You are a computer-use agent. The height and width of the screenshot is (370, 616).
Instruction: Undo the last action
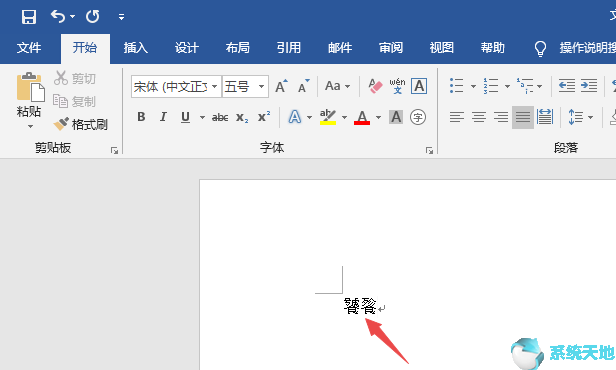coord(58,16)
